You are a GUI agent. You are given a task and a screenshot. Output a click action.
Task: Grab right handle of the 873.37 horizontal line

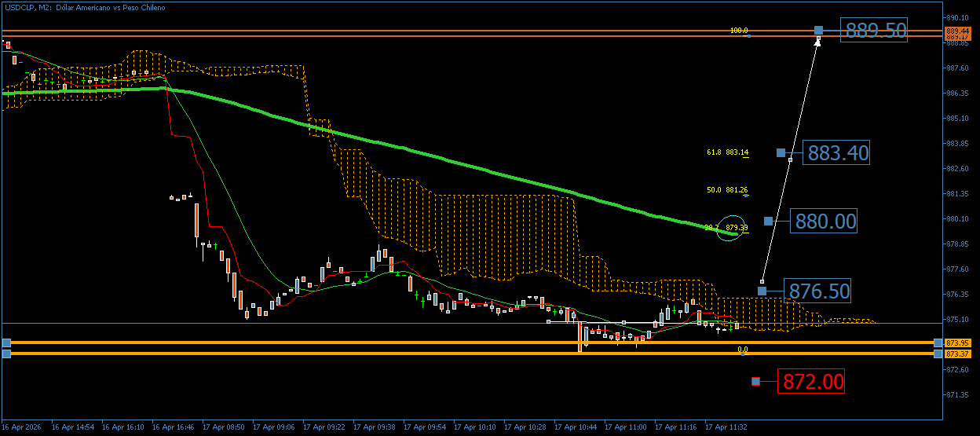click(938, 354)
